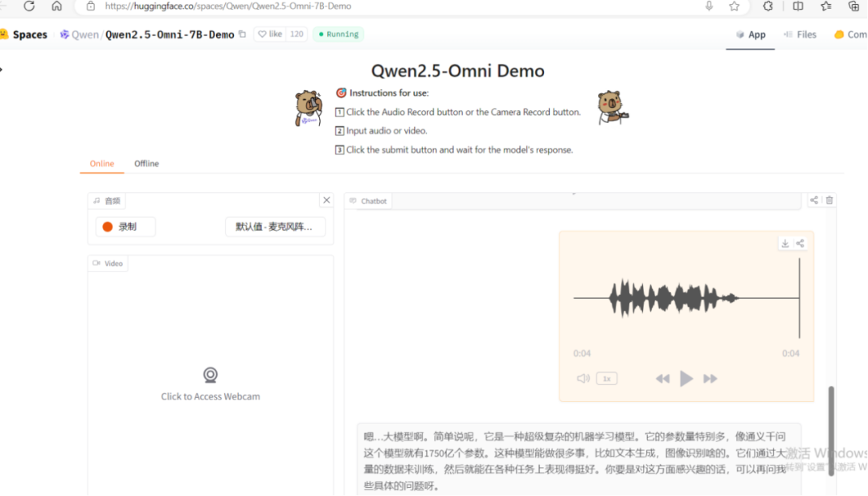The width and height of the screenshot is (868, 496).
Task: Play the audio response
Action: pyautogui.click(x=686, y=379)
